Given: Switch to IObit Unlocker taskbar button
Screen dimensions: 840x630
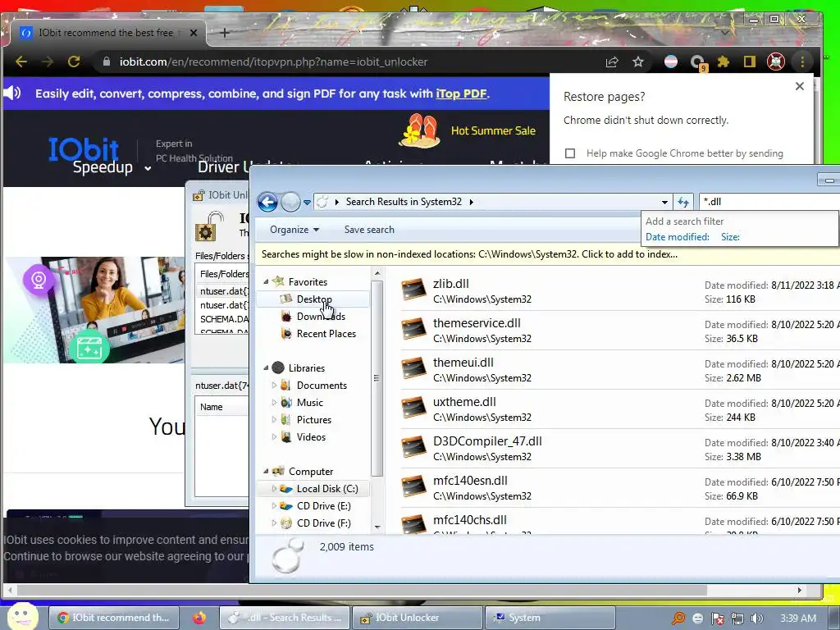Looking at the screenshot, I should tap(416, 618).
